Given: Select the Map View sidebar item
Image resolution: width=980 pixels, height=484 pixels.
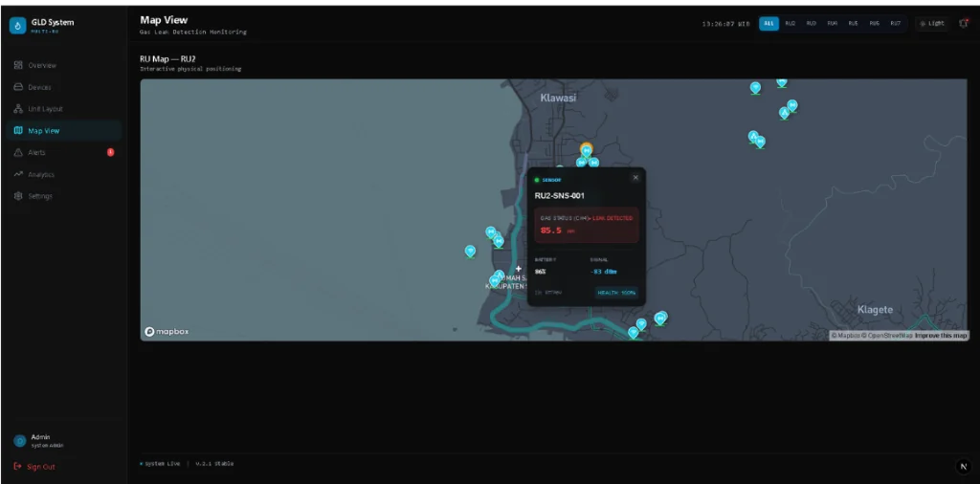Looking at the screenshot, I should pos(62,130).
